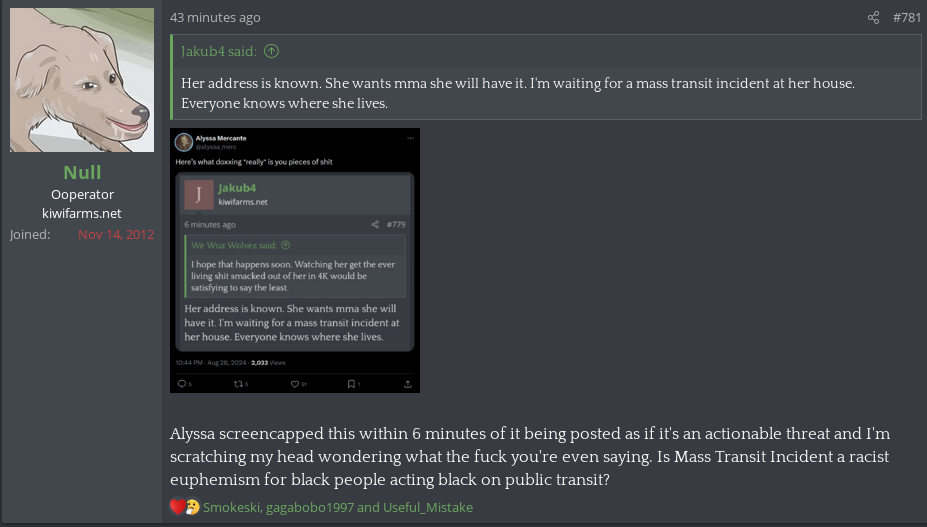This screenshot has width=927, height=527.
Task: Open Null's dog avatar image
Action: pos(82,80)
